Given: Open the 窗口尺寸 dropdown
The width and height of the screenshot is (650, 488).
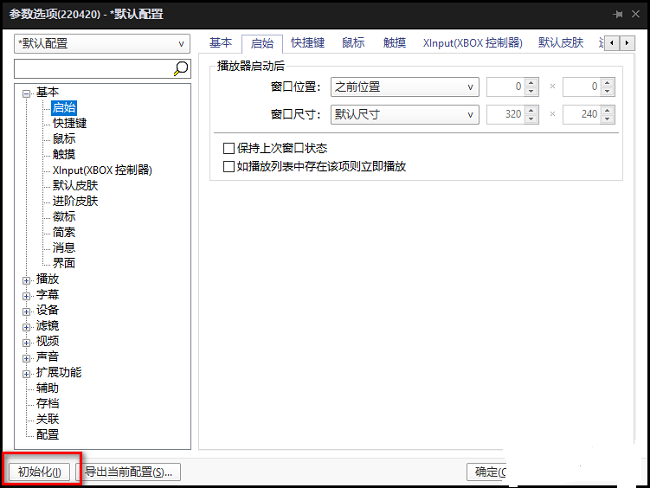Looking at the screenshot, I should pyautogui.click(x=405, y=115).
